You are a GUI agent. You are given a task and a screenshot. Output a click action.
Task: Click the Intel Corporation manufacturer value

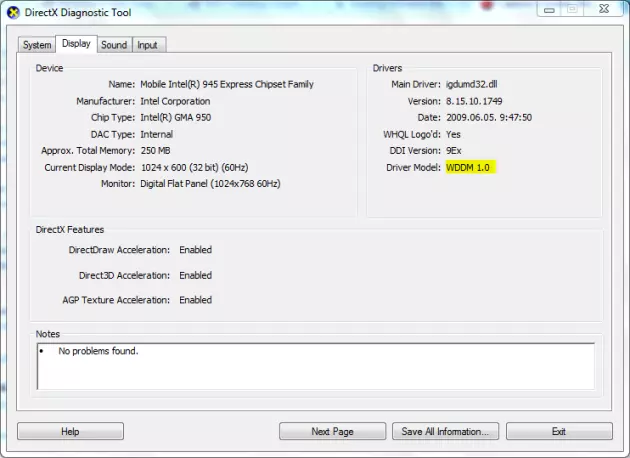pyautogui.click(x=175, y=101)
